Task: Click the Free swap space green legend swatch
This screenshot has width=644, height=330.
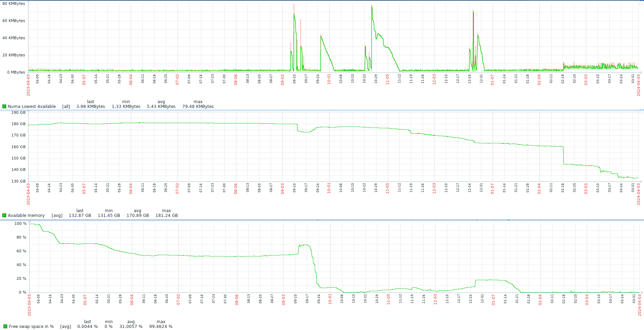Action: coord(5,327)
